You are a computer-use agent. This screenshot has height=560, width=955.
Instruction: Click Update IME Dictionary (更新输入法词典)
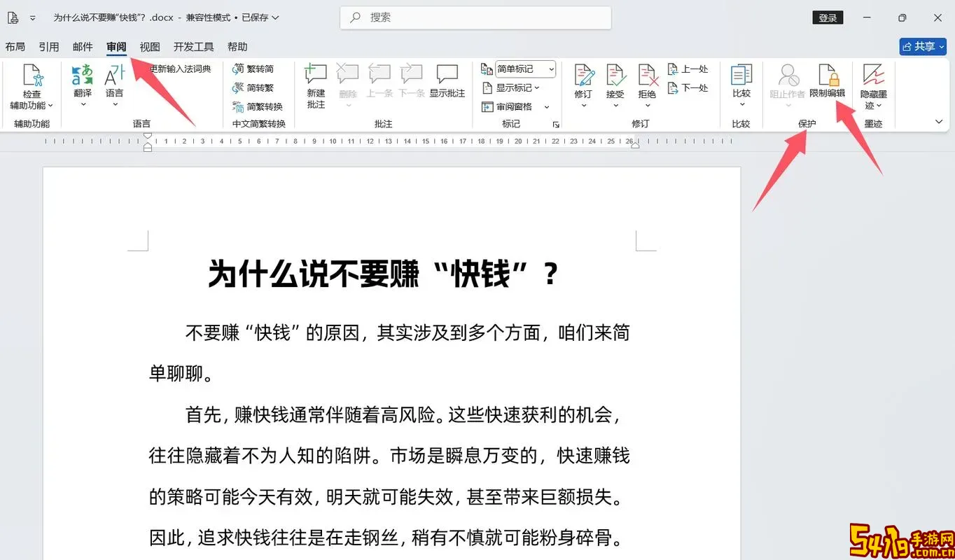click(x=180, y=69)
